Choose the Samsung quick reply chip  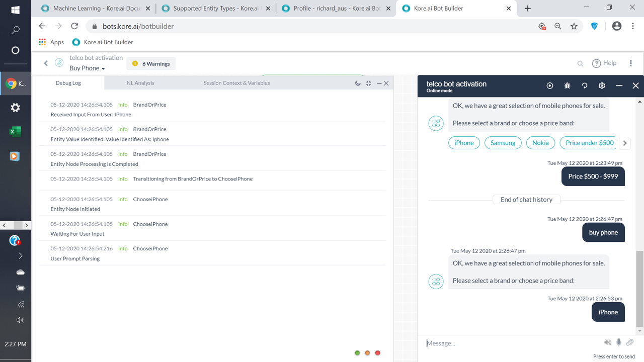tap(503, 143)
